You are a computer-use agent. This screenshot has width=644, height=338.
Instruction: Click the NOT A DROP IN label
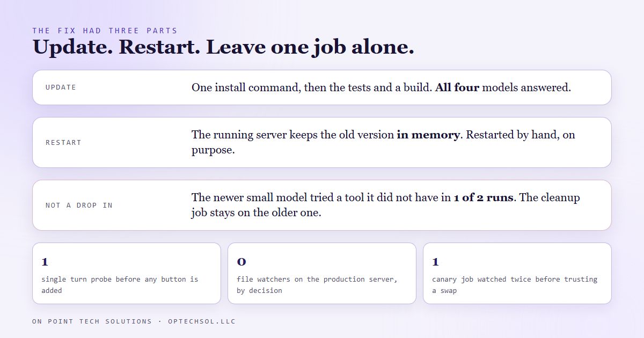tap(79, 205)
